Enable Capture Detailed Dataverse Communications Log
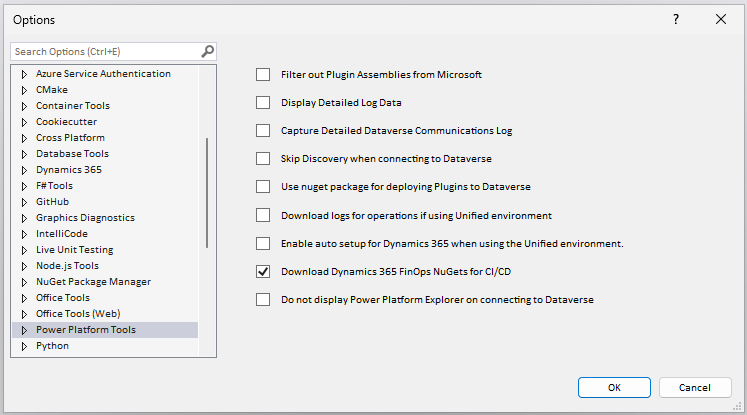 coord(263,131)
